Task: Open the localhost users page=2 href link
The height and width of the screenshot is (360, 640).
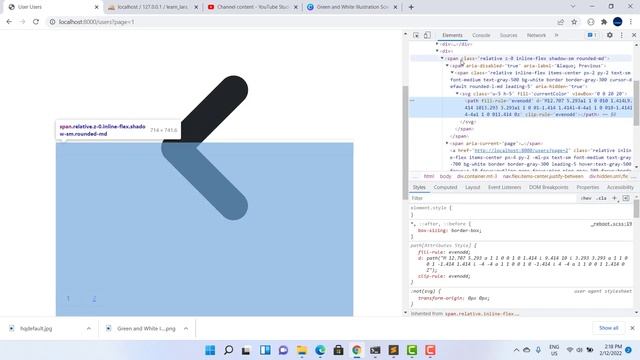Action: coord(521,151)
